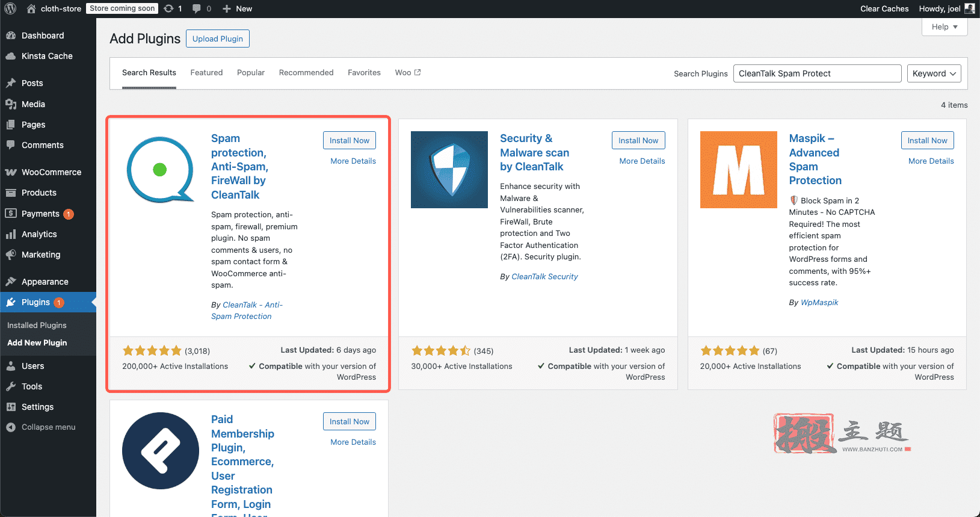
Task: Install Security & Malware scan plugin
Action: pyautogui.click(x=638, y=140)
